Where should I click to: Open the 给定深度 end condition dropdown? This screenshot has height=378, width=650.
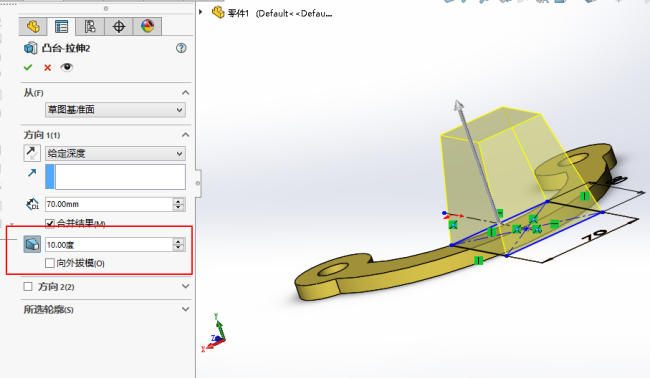click(x=115, y=154)
